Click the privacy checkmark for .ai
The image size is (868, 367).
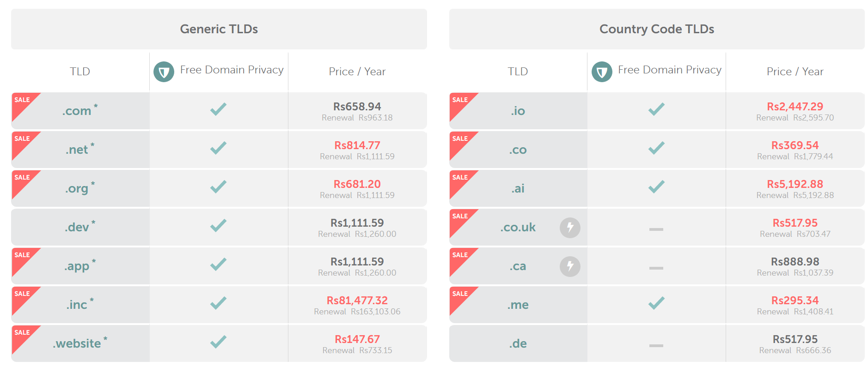click(x=656, y=187)
